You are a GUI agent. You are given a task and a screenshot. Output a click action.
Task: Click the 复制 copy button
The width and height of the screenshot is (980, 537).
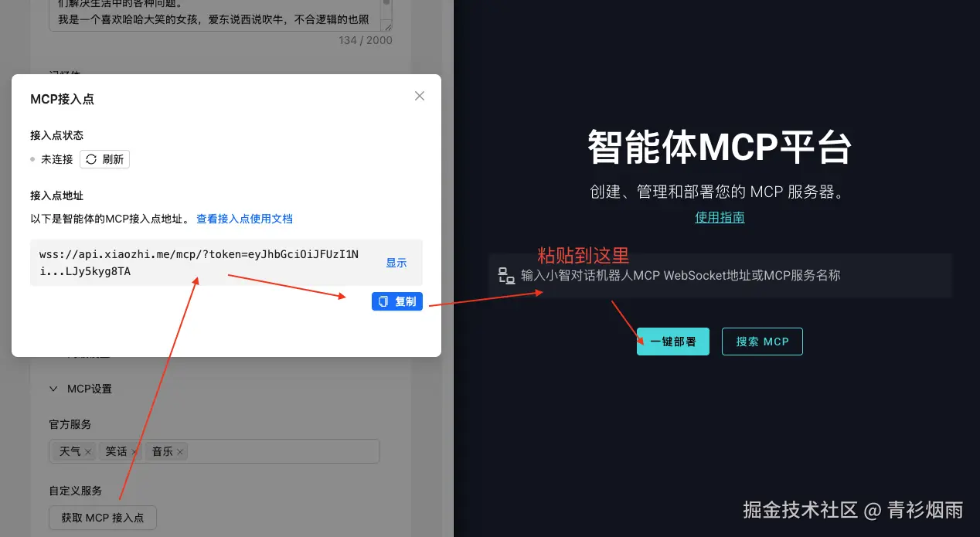click(x=397, y=301)
